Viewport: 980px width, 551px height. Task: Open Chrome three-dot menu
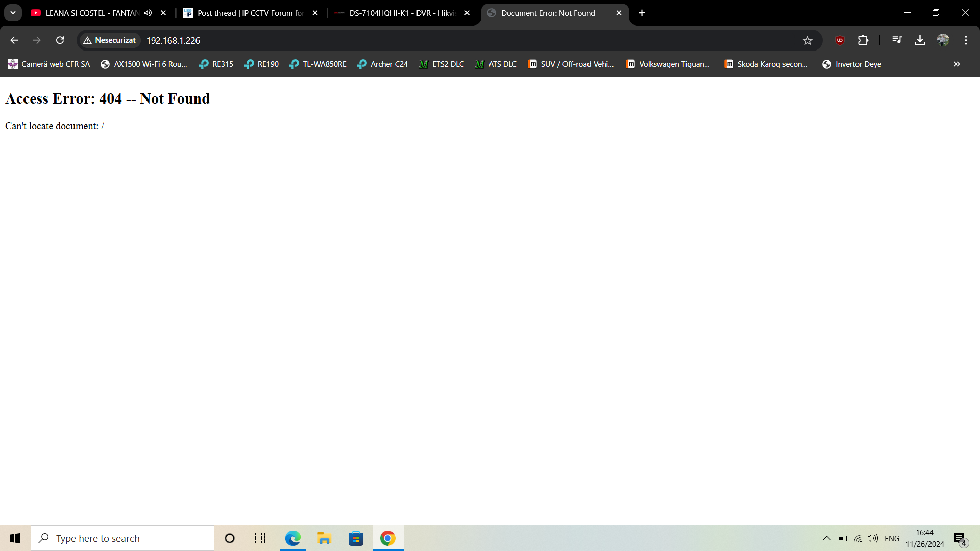(x=966, y=40)
